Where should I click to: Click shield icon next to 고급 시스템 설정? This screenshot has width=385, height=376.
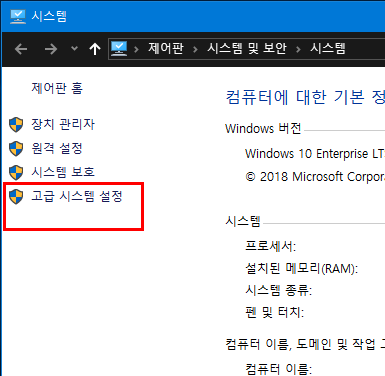(x=16, y=197)
